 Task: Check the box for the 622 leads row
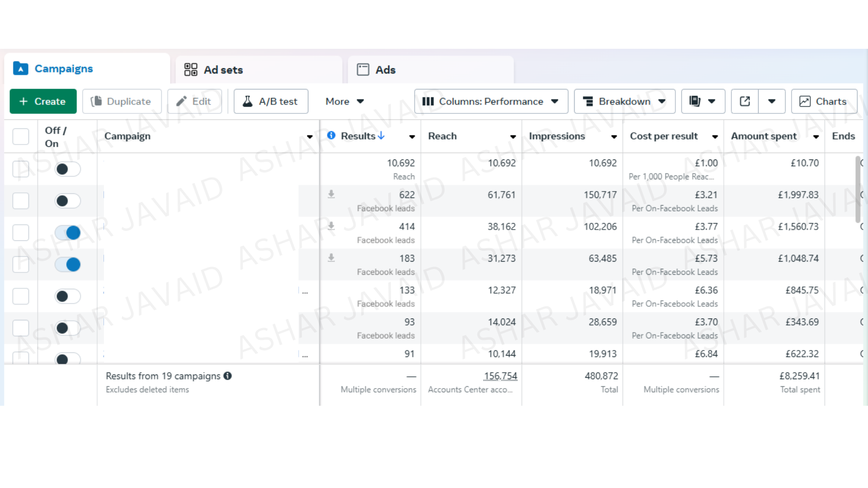[21, 201]
